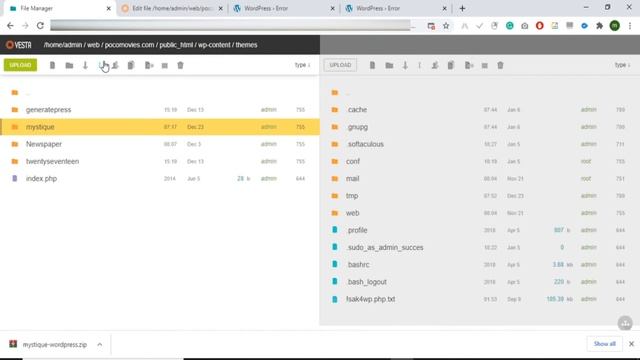Click the browser address bar
Image resolution: width=640 pixels, height=360 pixels.
click(231, 26)
